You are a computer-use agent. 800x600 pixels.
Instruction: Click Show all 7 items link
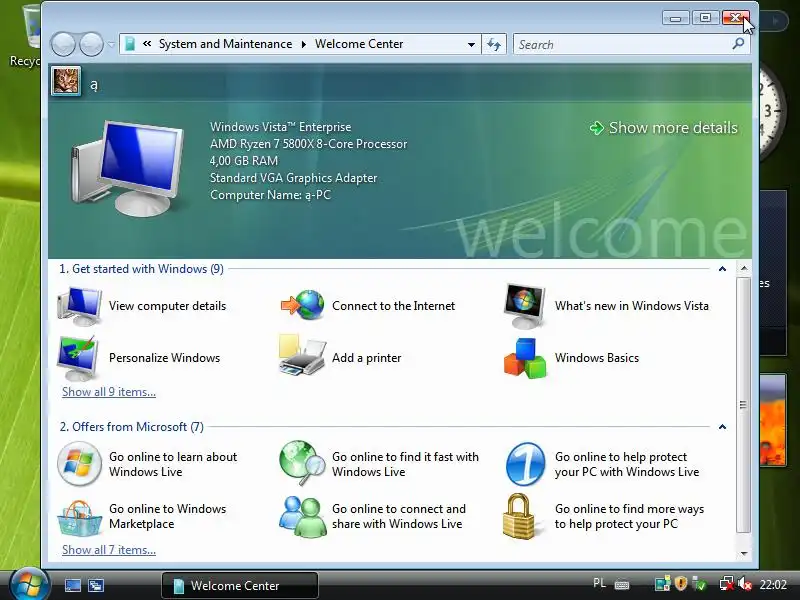109,550
